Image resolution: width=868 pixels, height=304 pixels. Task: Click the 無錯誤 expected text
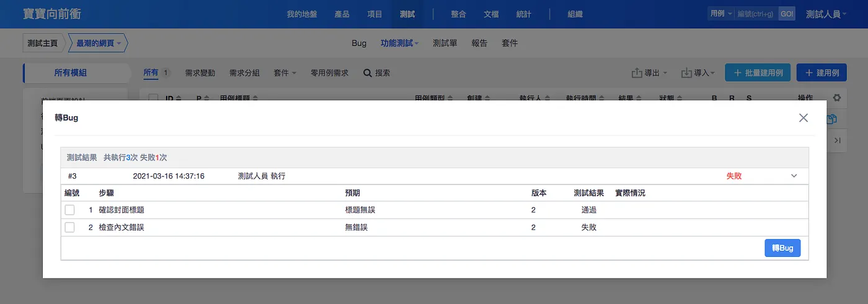point(356,227)
